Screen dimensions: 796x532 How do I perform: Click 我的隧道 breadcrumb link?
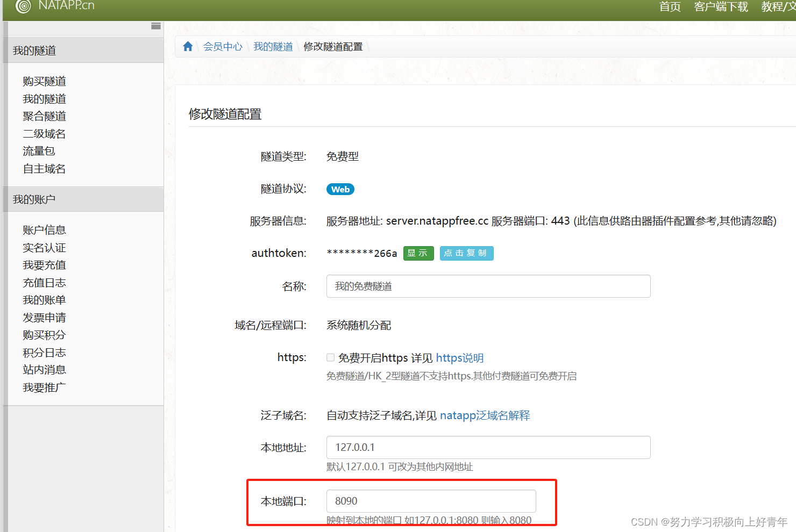click(x=273, y=47)
